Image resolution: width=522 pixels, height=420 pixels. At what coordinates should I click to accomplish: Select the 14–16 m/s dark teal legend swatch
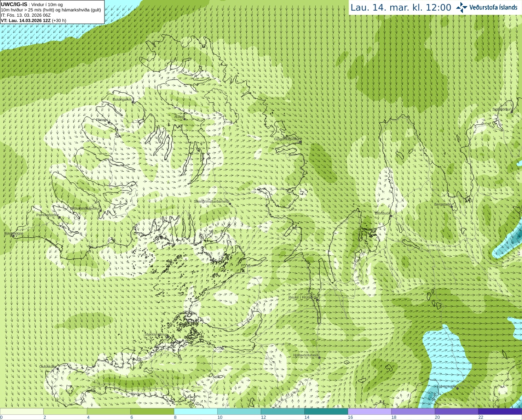pyautogui.click(x=326, y=411)
